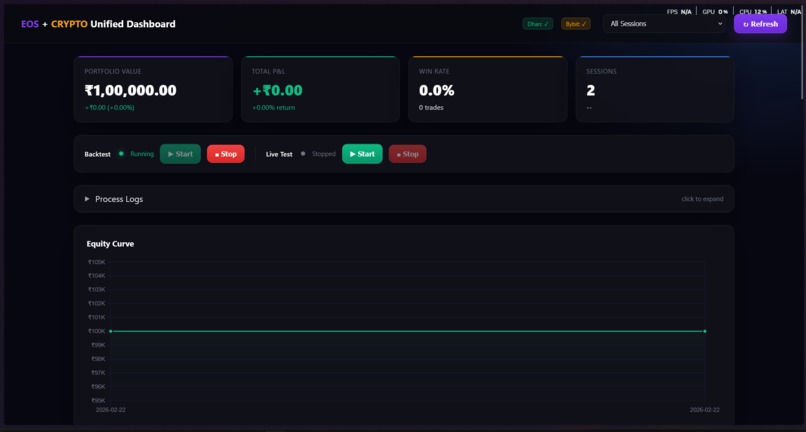Click the Dhan connection status badge

(x=538, y=24)
